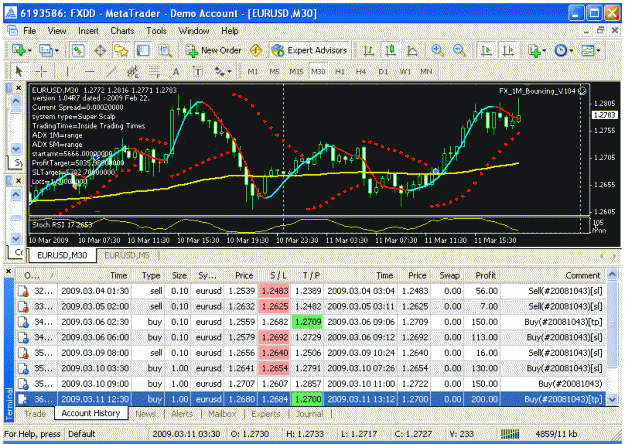Switch to the Trade terminal tab
Viewport: 625px width, 444px height.
point(35,414)
